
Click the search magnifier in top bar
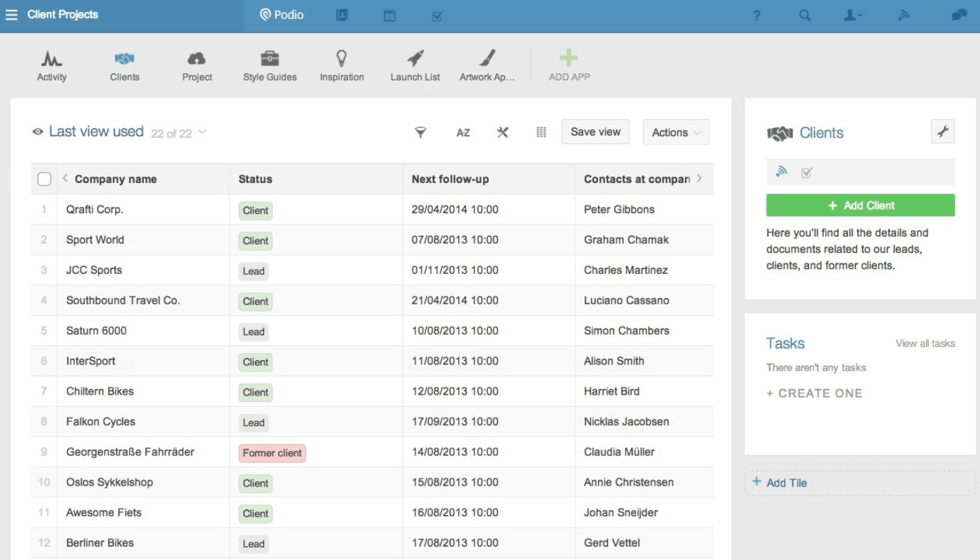click(806, 15)
